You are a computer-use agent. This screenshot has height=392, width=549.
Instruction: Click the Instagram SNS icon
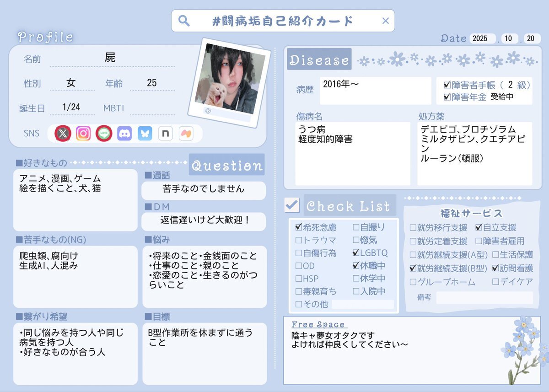tap(83, 134)
